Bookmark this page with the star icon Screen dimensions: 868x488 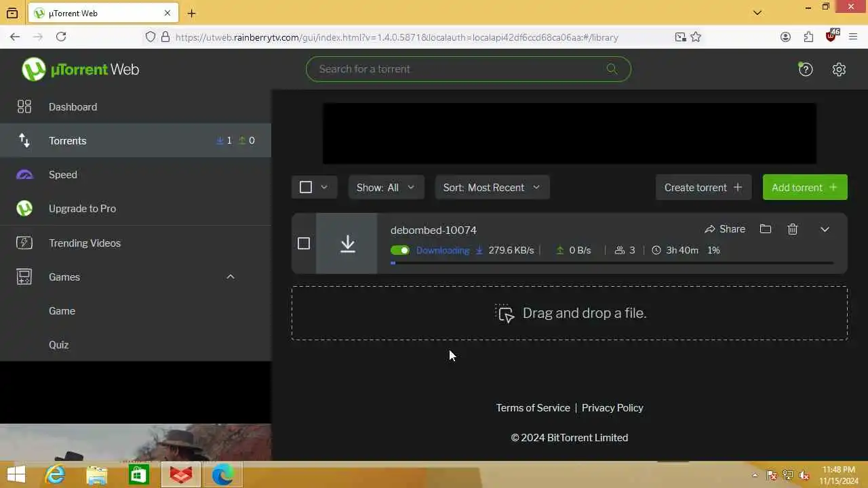pyautogui.click(x=696, y=37)
